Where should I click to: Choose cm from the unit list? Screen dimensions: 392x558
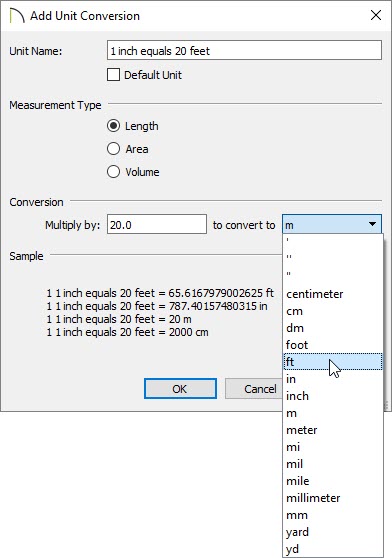(x=333, y=311)
